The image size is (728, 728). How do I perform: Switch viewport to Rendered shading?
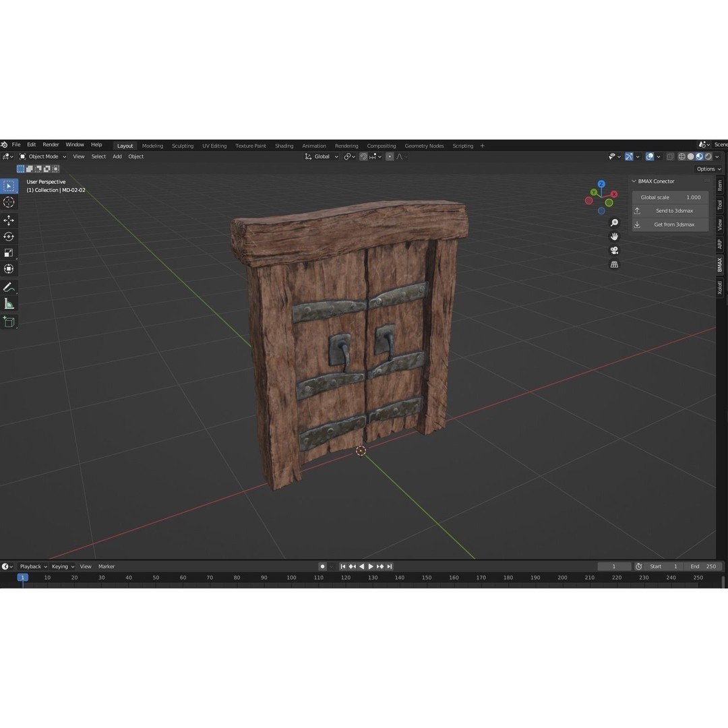click(x=709, y=156)
